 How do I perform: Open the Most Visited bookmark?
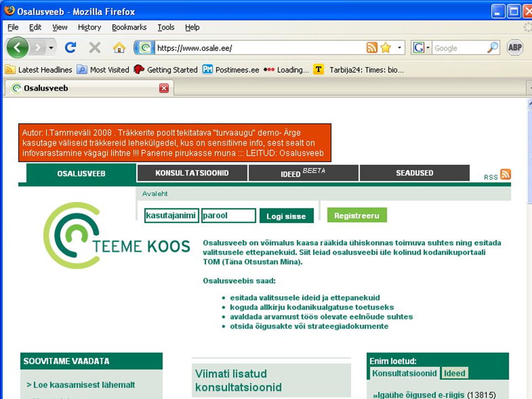pyautogui.click(x=103, y=70)
